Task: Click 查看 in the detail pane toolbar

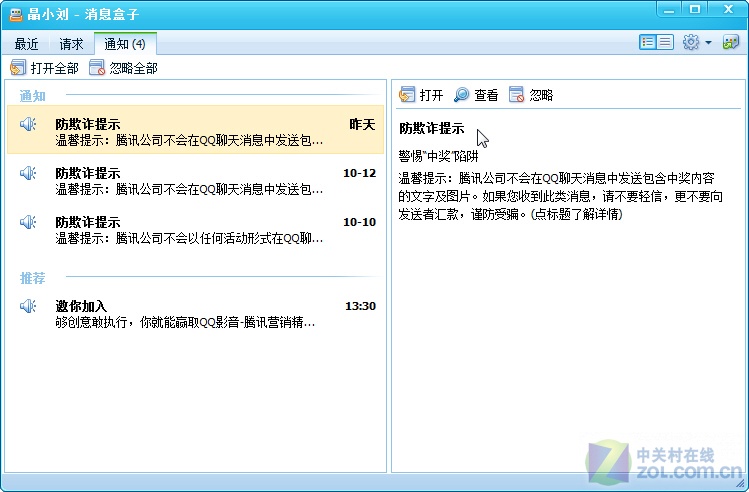Action: 476,95
